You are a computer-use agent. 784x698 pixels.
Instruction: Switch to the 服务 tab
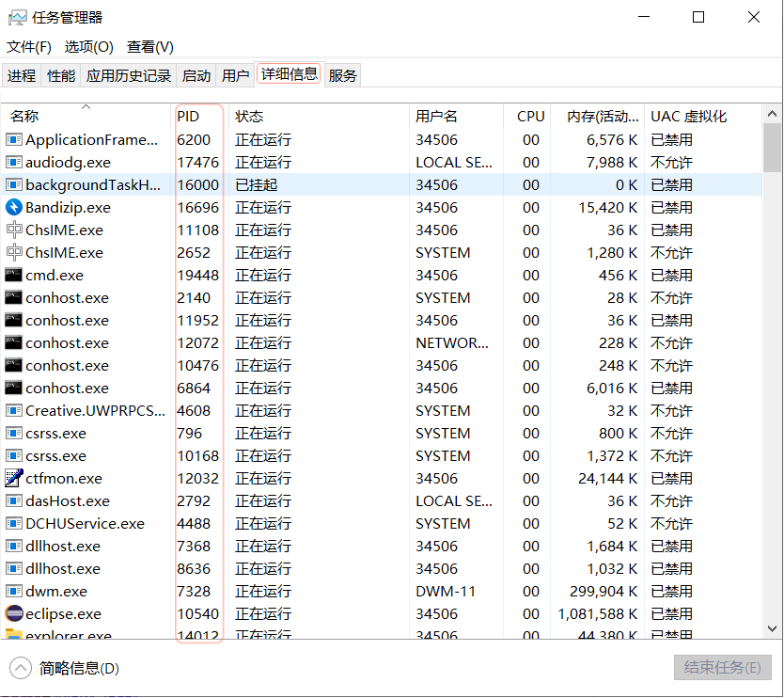coord(343,75)
